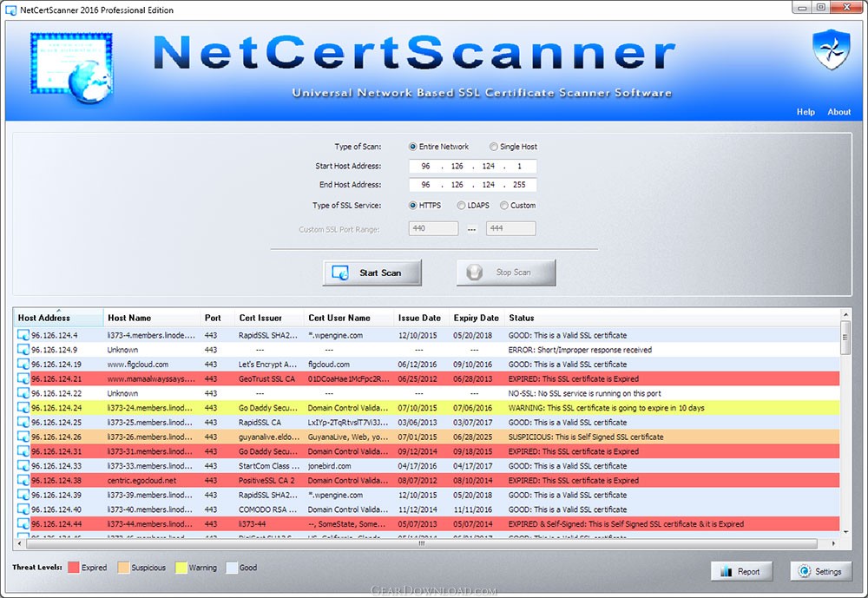Sort results by Expiry Date column

[x=477, y=318]
